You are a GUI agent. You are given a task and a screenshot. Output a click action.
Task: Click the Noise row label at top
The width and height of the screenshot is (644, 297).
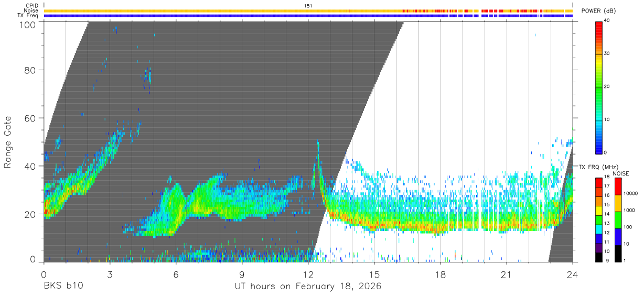(31, 10)
